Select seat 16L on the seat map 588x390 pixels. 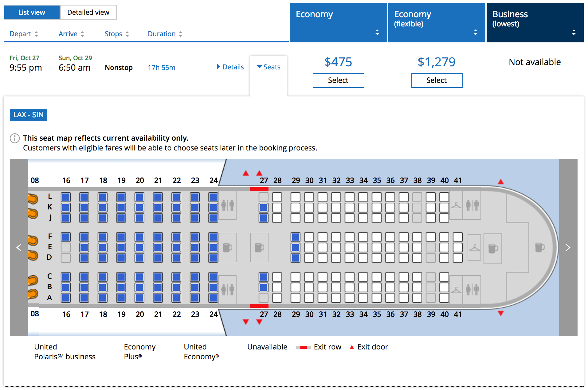pos(66,197)
